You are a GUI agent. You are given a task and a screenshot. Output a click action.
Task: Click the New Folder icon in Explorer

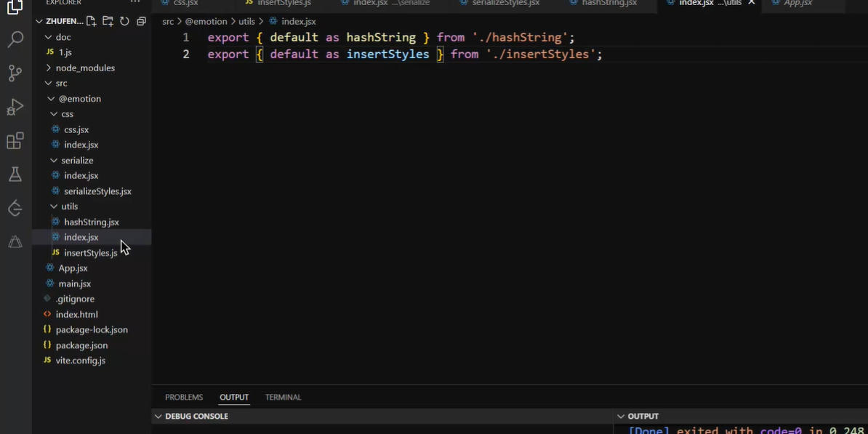tap(108, 21)
